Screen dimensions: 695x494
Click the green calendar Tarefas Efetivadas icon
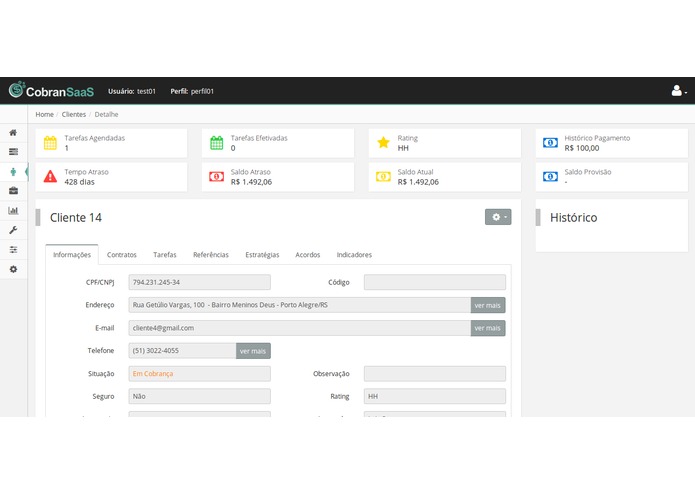click(x=216, y=143)
